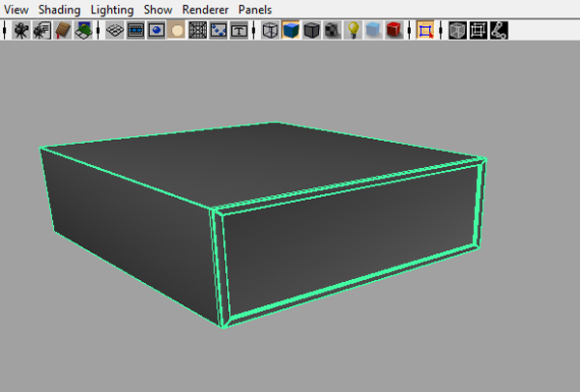Open Camera Attributes icon
580x392 pixels.
click(x=42, y=30)
